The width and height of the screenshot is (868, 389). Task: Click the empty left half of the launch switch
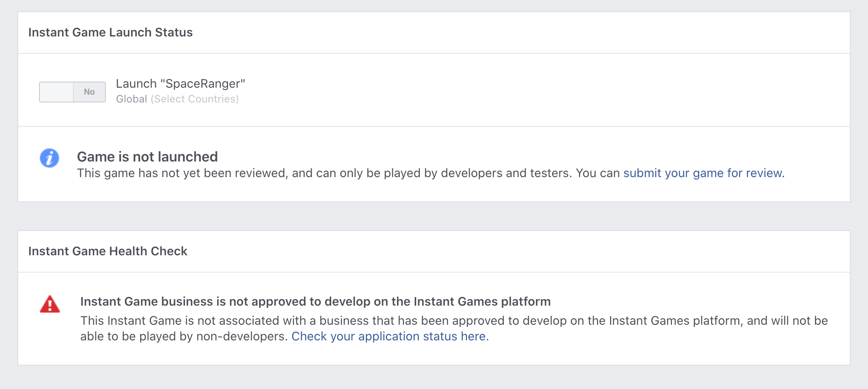point(56,92)
